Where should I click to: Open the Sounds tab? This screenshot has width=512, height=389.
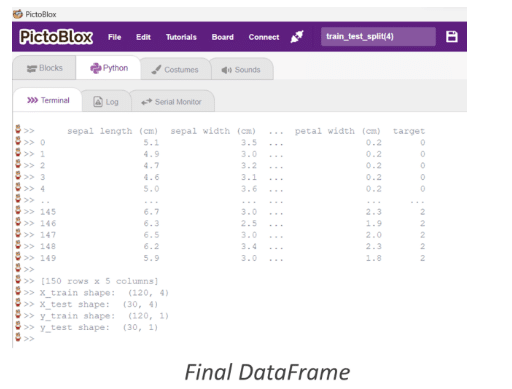click(242, 69)
